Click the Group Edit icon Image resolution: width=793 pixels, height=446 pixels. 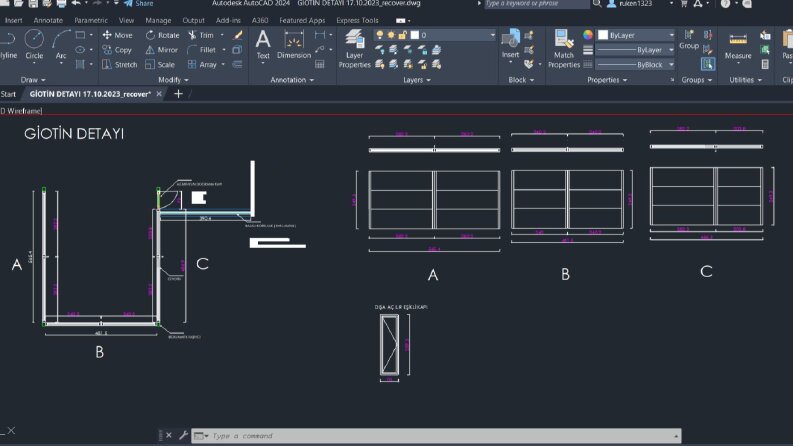coord(708,50)
